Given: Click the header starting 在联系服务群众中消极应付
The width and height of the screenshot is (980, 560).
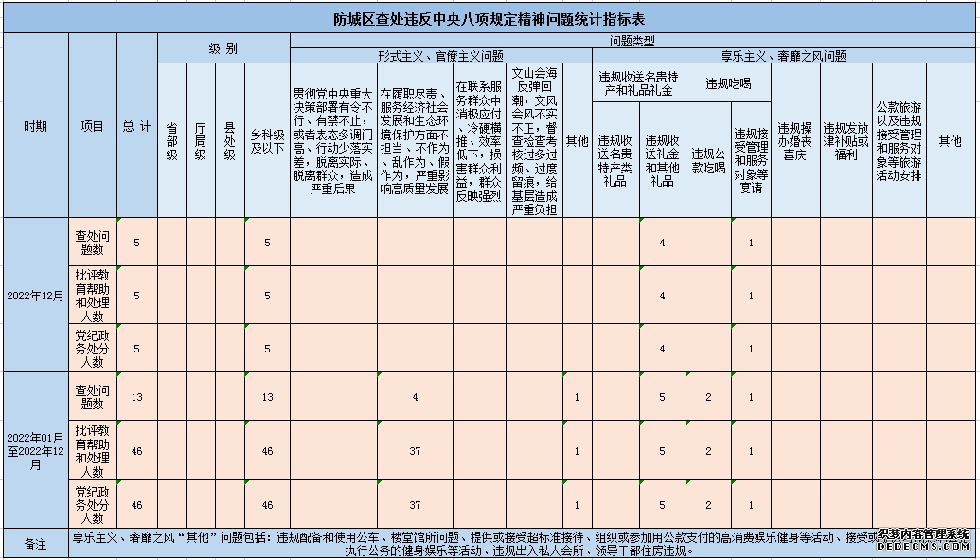Looking at the screenshot, I should [x=479, y=141].
